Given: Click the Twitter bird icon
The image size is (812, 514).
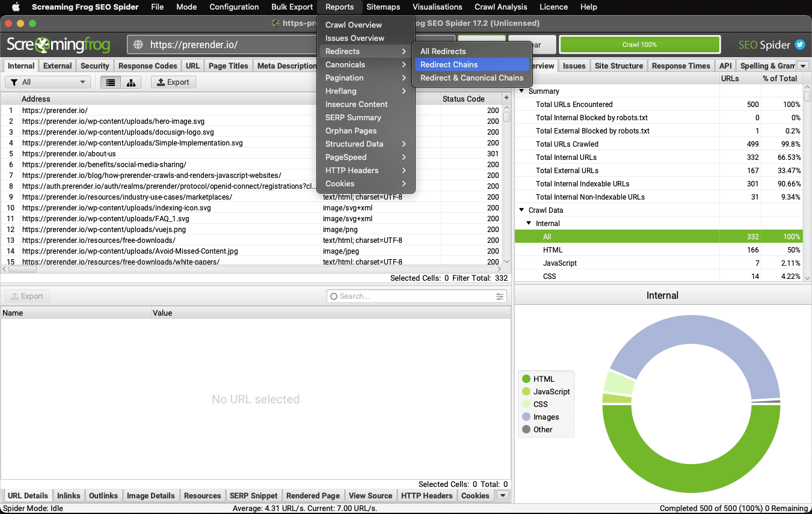Looking at the screenshot, I should pos(799,44).
